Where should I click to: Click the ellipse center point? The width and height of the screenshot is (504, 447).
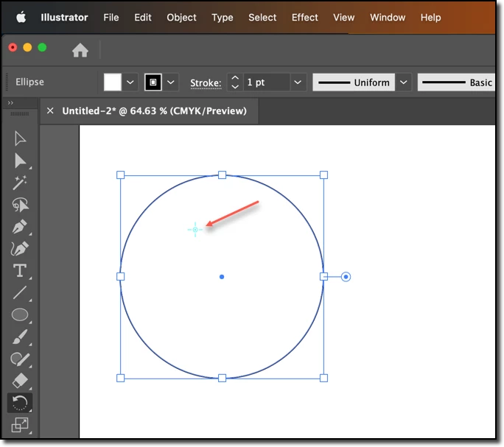pos(222,277)
